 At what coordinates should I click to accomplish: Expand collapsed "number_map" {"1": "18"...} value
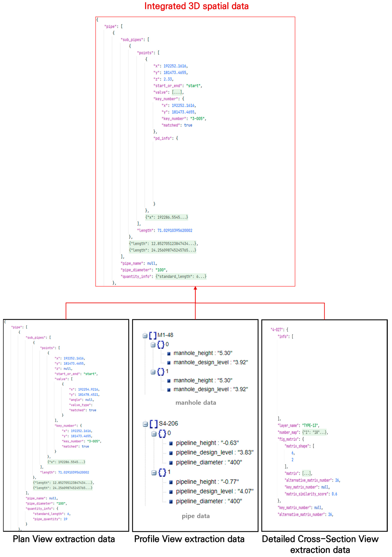[314, 432]
